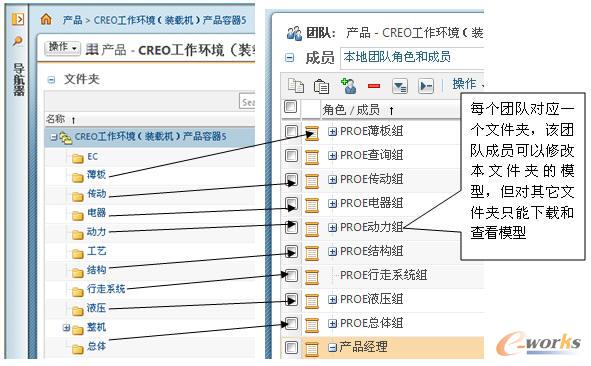
Task: Expand the navigator panel arrow icon
Action: (x=18, y=19)
